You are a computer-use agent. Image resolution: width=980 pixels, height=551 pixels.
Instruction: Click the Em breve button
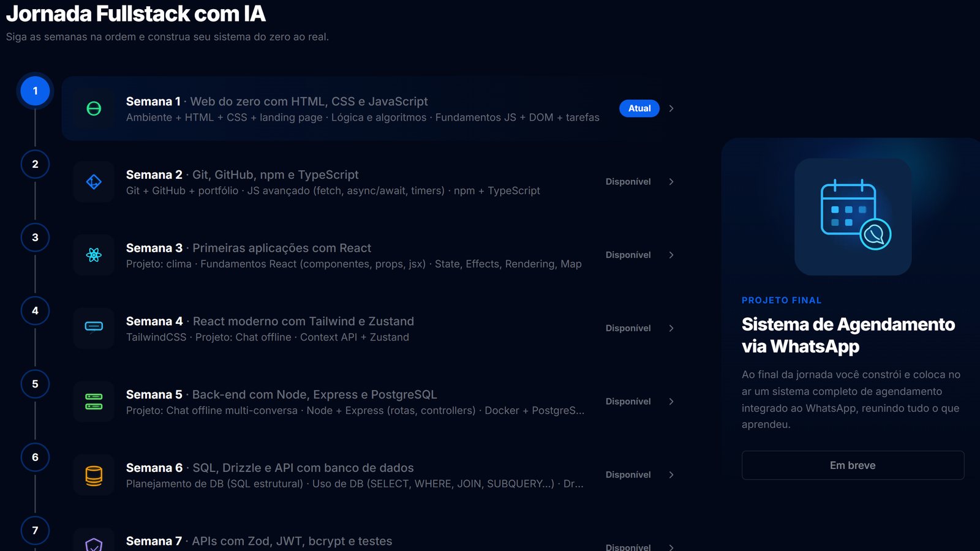click(x=853, y=465)
